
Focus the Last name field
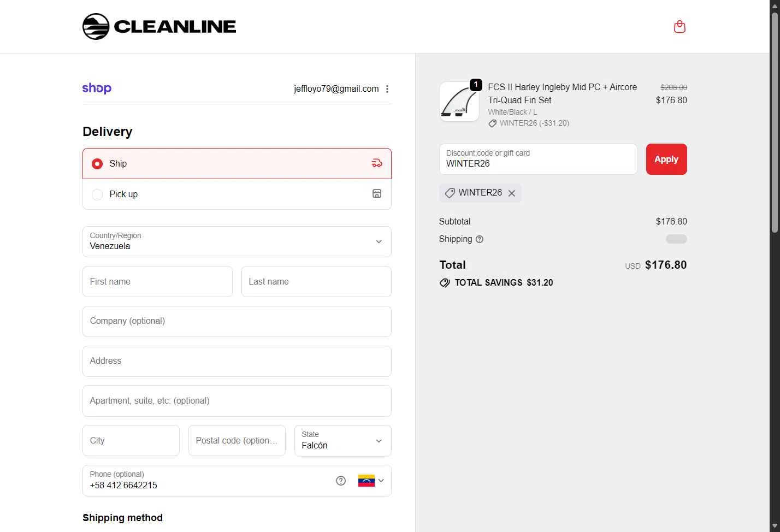tap(316, 282)
